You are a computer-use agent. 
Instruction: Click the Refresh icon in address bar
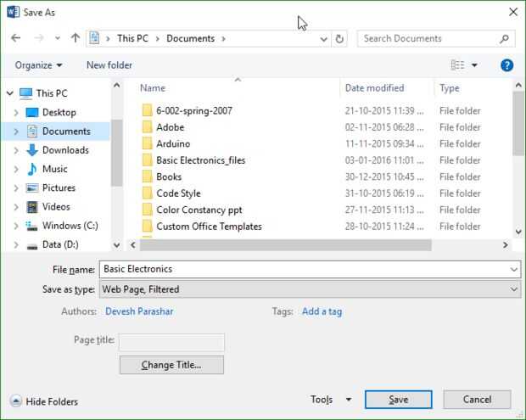(x=340, y=38)
